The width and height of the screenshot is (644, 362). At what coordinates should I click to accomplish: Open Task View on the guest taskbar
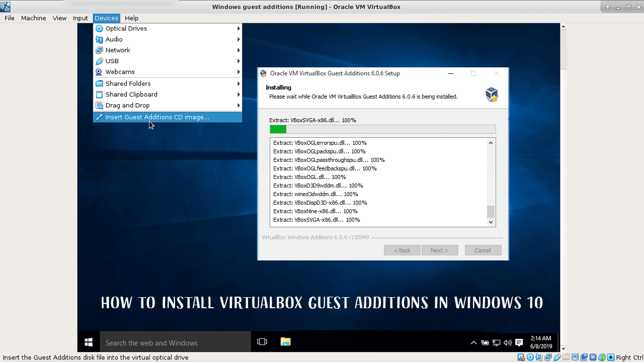point(262,342)
